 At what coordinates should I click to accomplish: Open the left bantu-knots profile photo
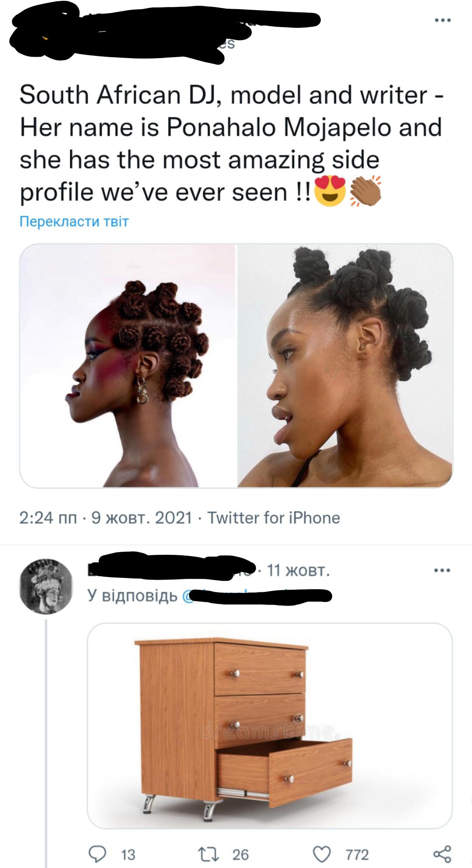128,366
